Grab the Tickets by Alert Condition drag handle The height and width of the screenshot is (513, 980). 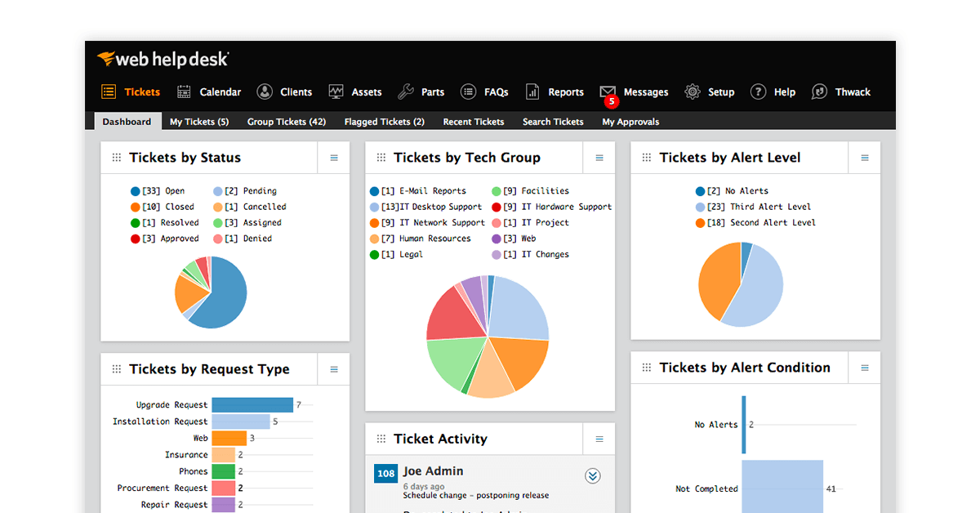[x=647, y=368]
